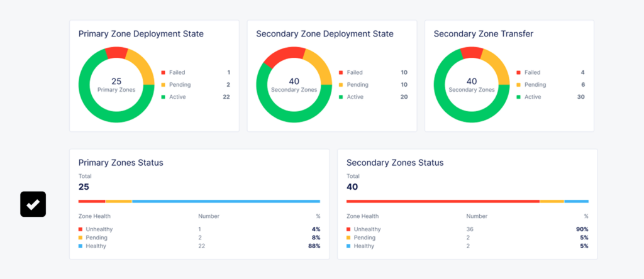Screen dimensions: 644x279
Task: Click the Failed count "4" in Secondary Zone Transfer
Action: pos(583,73)
